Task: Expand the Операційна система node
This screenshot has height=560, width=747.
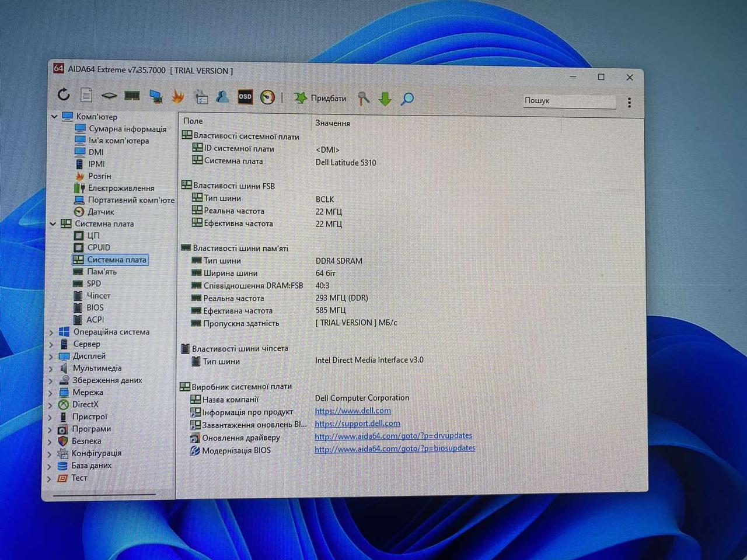Action: click(x=51, y=332)
